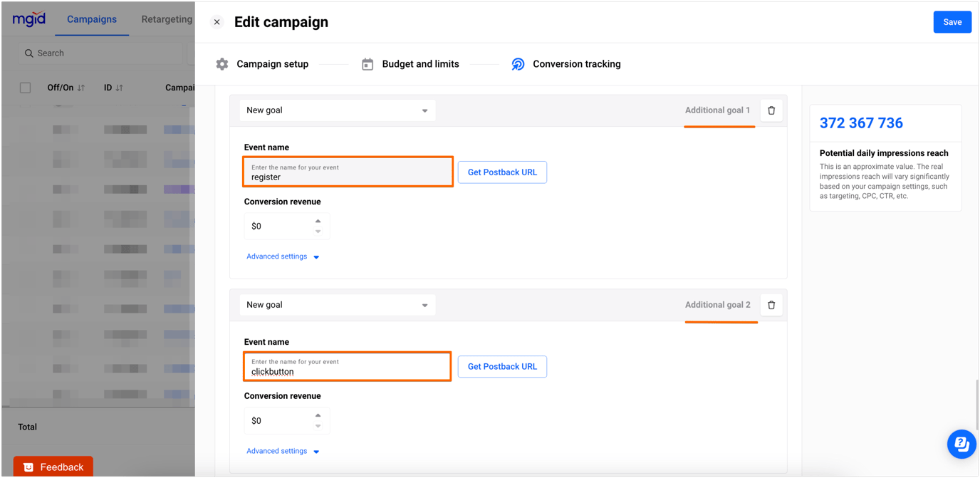Click the search magnifier icon
Screen dimensions: 980x478
click(x=29, y=53)
